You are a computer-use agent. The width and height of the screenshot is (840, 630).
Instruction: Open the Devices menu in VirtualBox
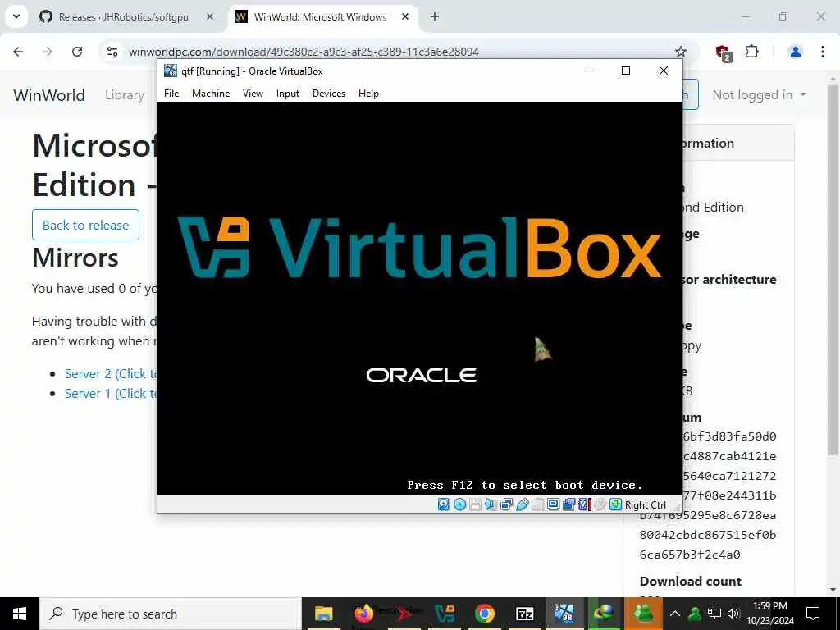pyautogui.click(x=329, y=94)
